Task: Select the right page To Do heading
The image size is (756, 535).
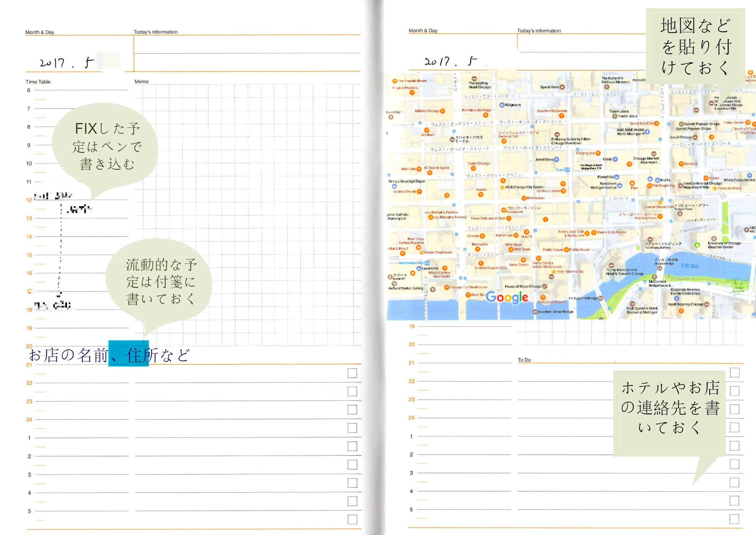Action: (x=524, y=360)
